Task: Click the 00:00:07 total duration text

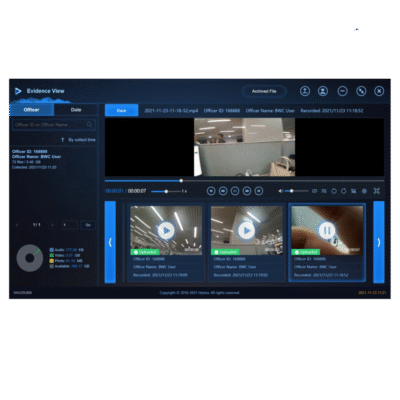Action: pyautogui.click(x=137, y=191)
